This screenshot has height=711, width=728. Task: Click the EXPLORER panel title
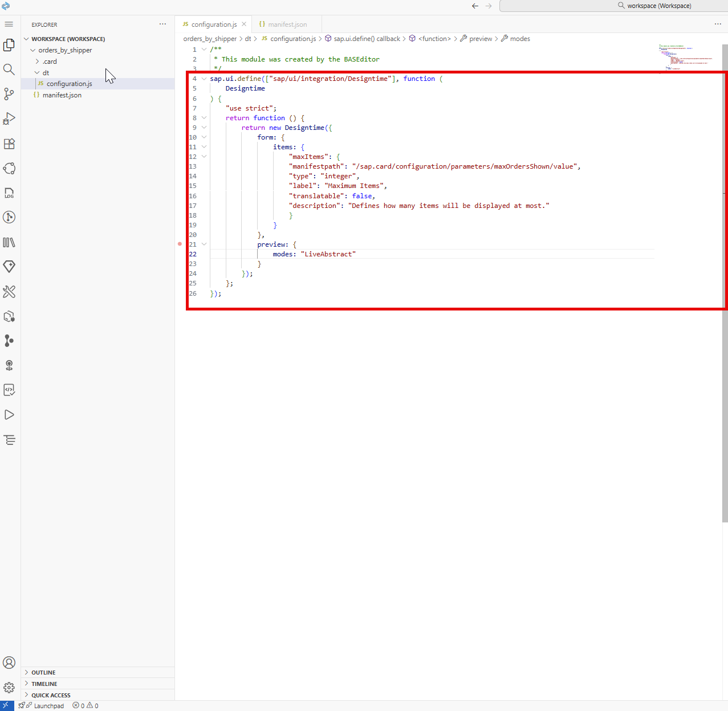coord(44,25)
